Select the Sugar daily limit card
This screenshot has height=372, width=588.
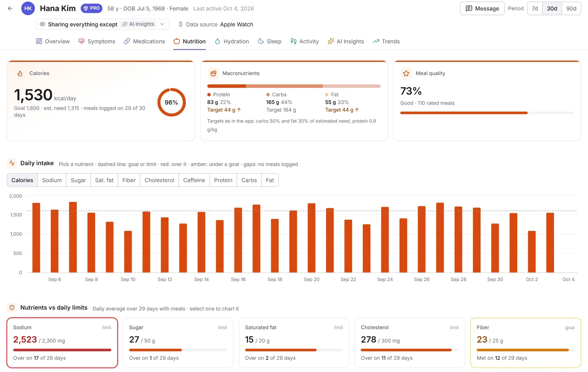(178, 343)
